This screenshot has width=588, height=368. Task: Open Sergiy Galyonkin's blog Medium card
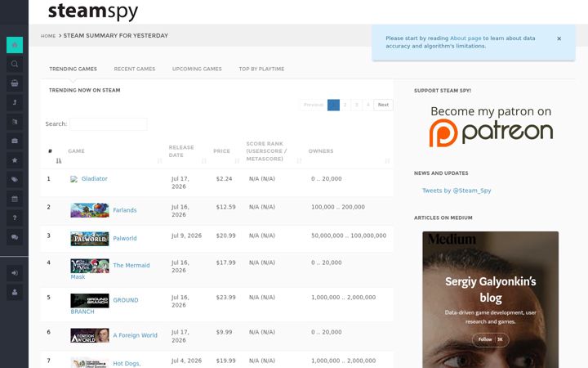491,299
